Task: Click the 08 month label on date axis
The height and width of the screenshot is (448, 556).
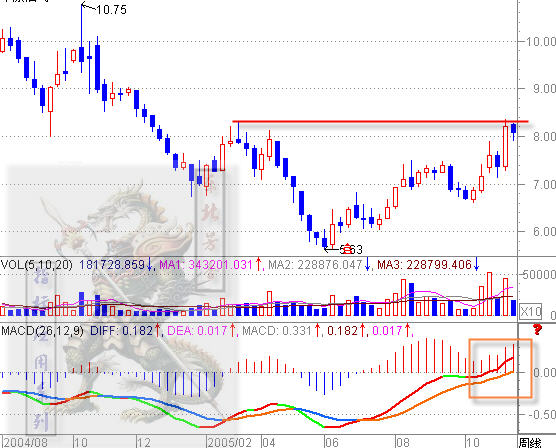Action: coord(403,443)
